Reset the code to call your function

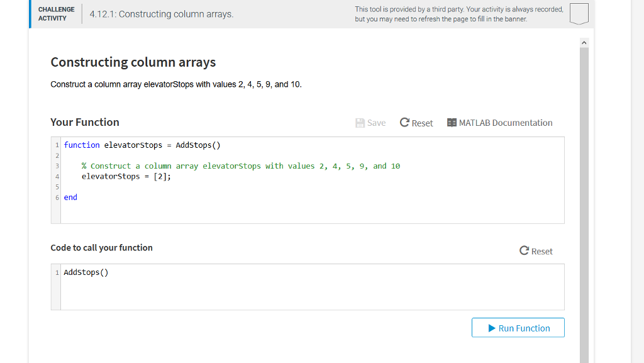pyautogui.click(x=536, y=251)
